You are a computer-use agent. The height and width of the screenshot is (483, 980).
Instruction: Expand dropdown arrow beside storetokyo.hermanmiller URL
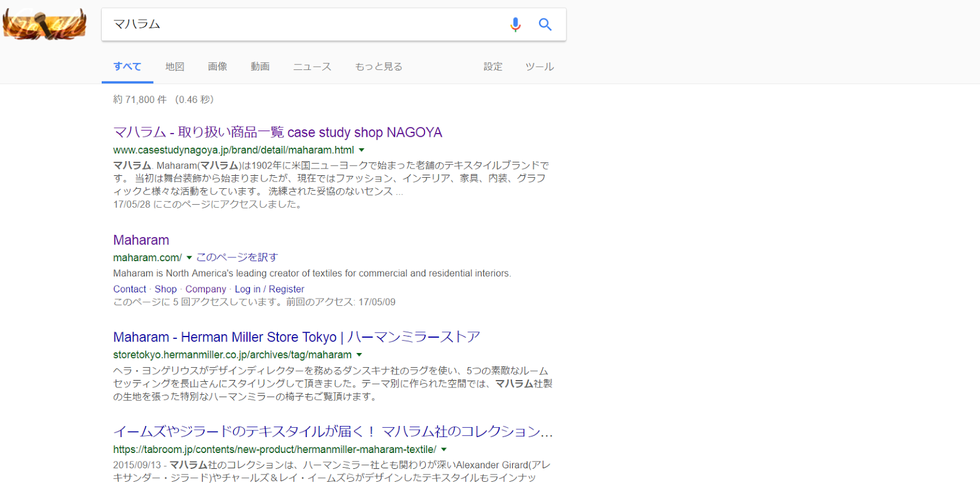coord(359,355)
